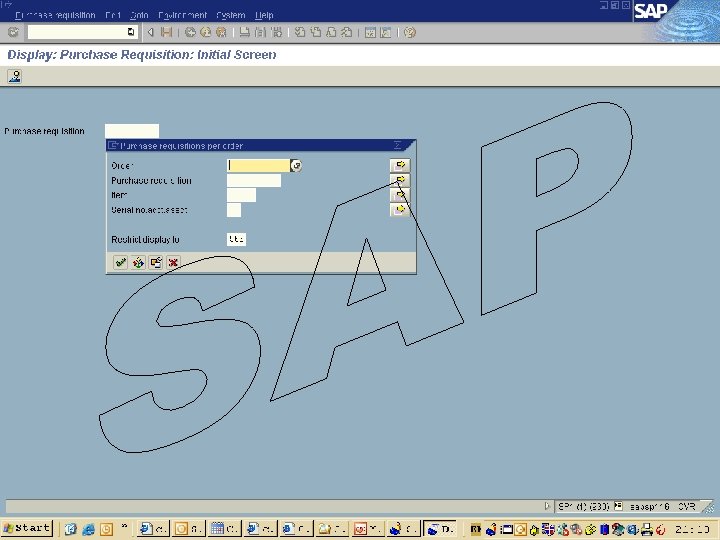Cancel the dialog with the red X
Image resolution: width=720 pixels, height=540 pixels.
click(x=173, y=263)
